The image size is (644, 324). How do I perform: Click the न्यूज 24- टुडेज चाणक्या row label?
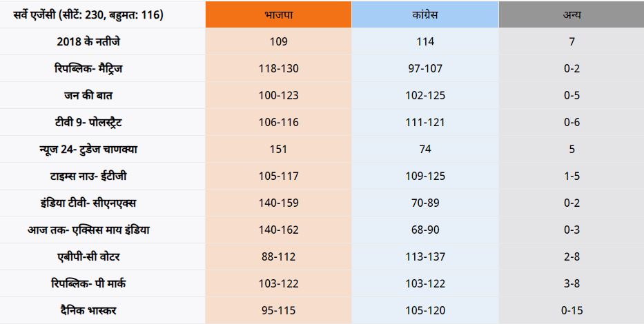pyautogui.click(x=103, y=149)
